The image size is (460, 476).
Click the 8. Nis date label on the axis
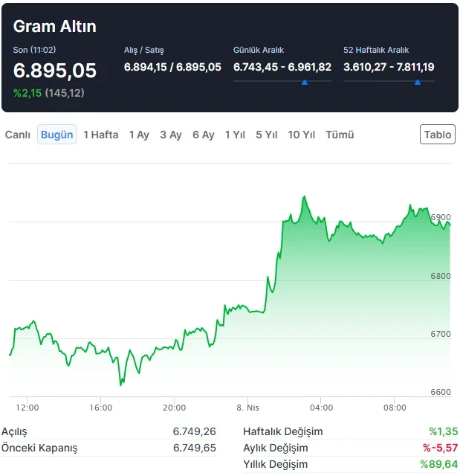tap(247, 408)
